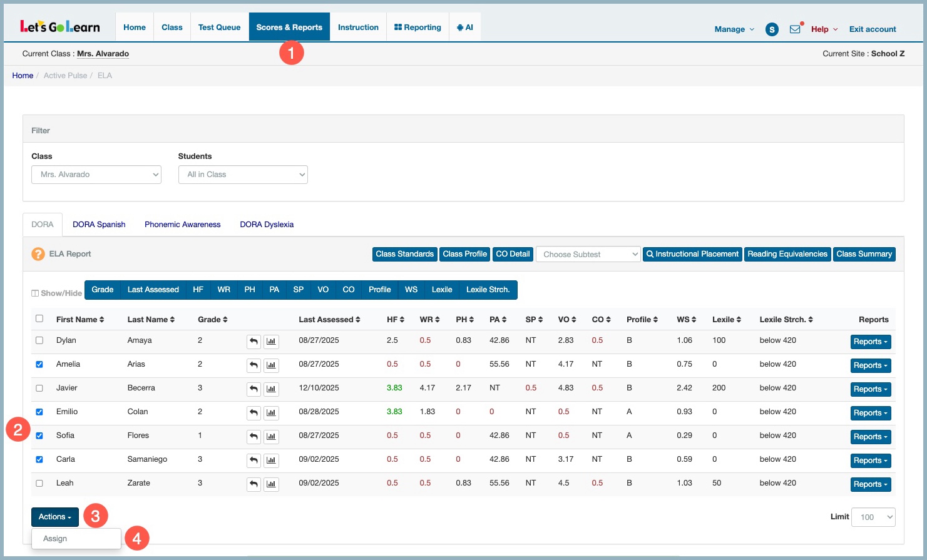Click the user avatar S icon
The height and width of the screenshot is (560, 927).
pyautogui.click(x=772, y=29)
